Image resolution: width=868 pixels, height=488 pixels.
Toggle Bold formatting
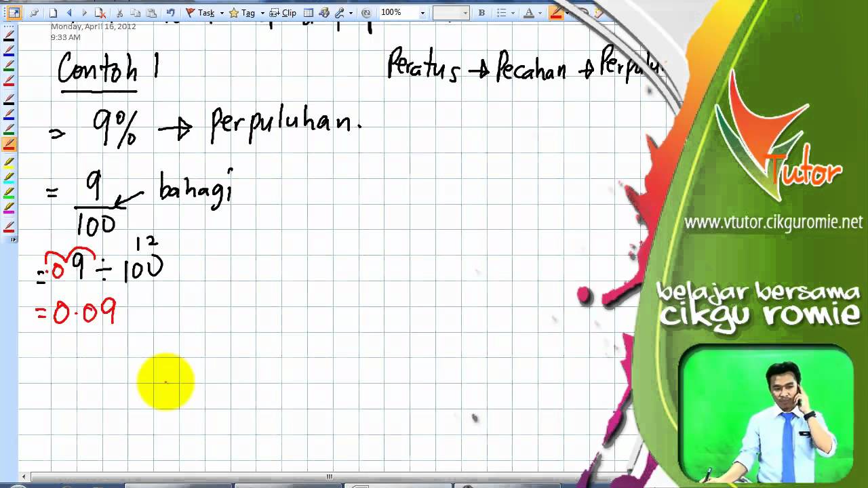click(481, 13)
